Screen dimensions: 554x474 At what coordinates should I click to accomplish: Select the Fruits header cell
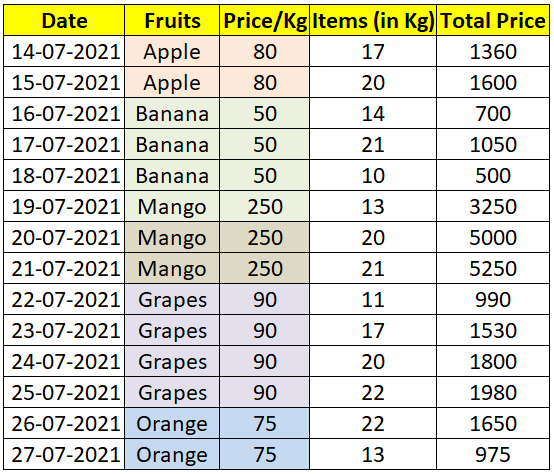pos(172,20)
